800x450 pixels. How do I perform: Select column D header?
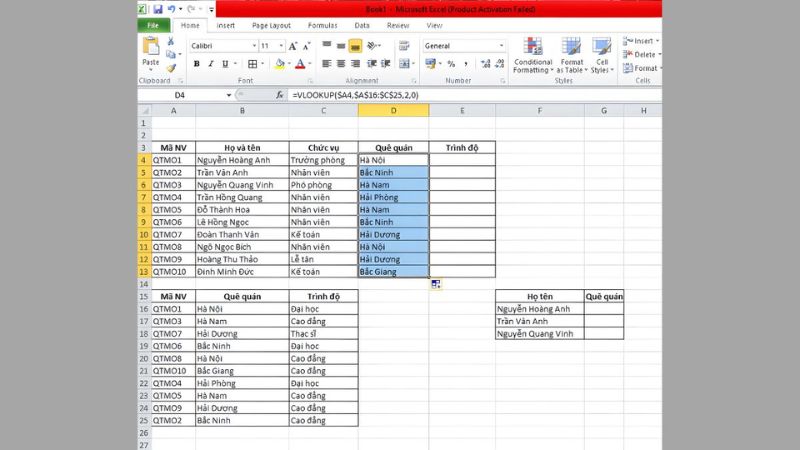[x=393, y=110]
